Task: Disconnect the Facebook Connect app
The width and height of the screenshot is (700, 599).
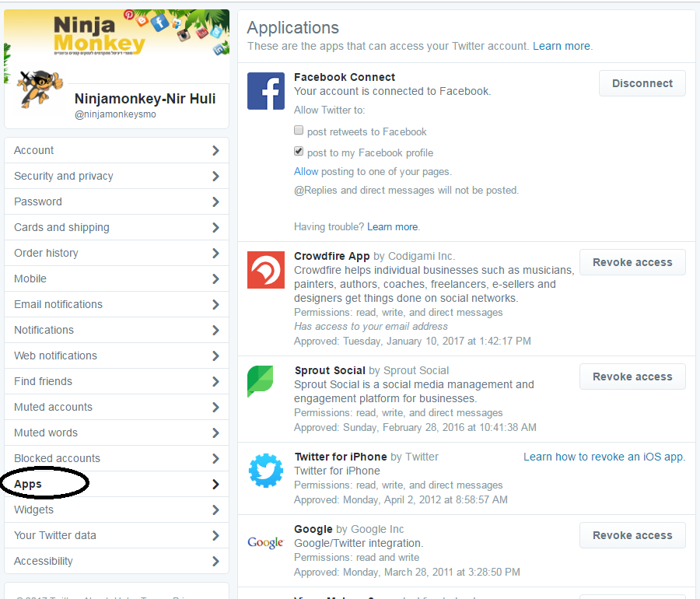Action: click(642, 83)
